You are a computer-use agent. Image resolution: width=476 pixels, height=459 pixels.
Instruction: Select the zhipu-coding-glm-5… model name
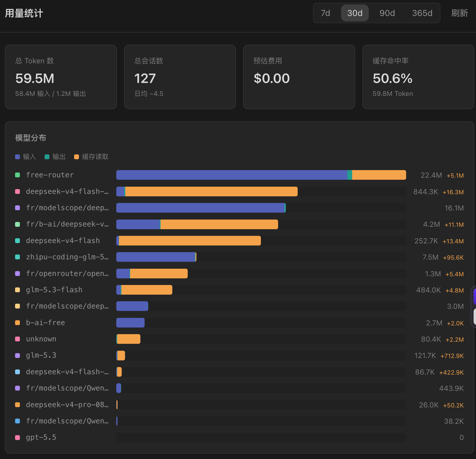pos(67,257)
